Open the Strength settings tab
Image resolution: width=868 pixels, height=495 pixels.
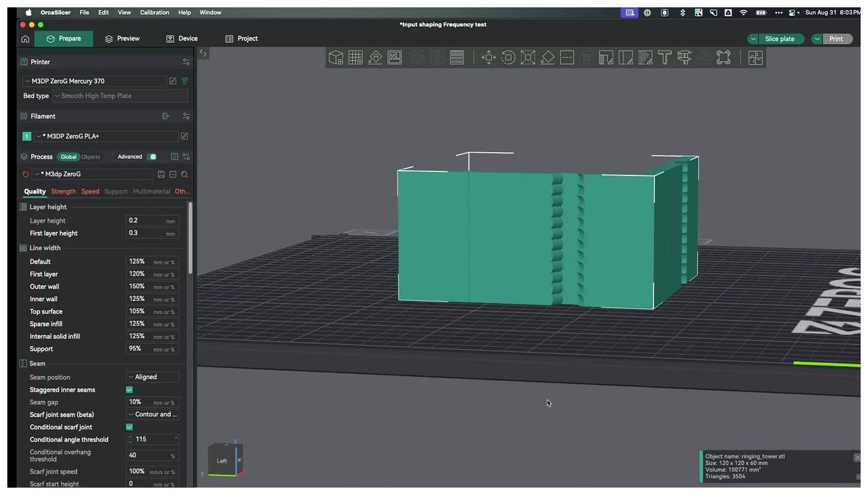point(63,191)
